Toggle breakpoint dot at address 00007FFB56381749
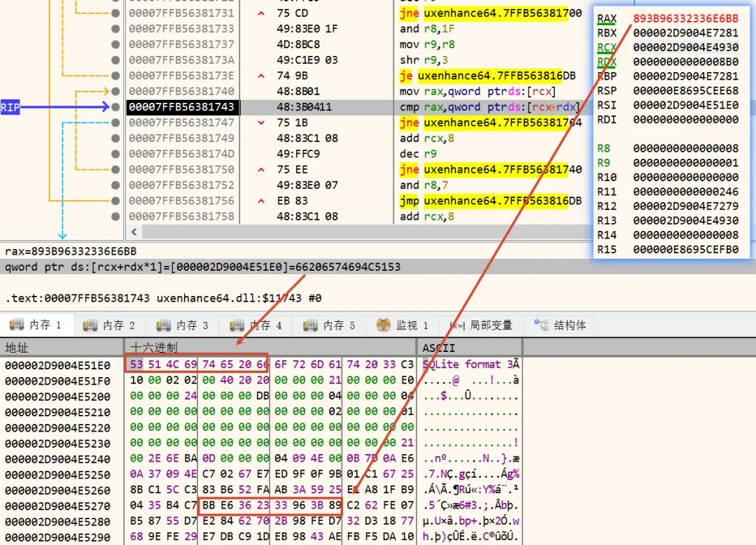This screenshot has width=756, height=545. point(115,139)
